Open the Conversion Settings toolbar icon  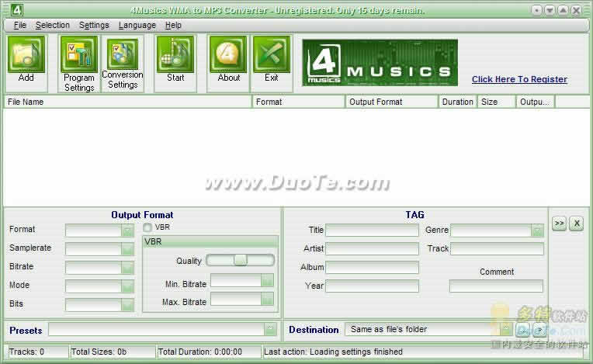[123, 64]
